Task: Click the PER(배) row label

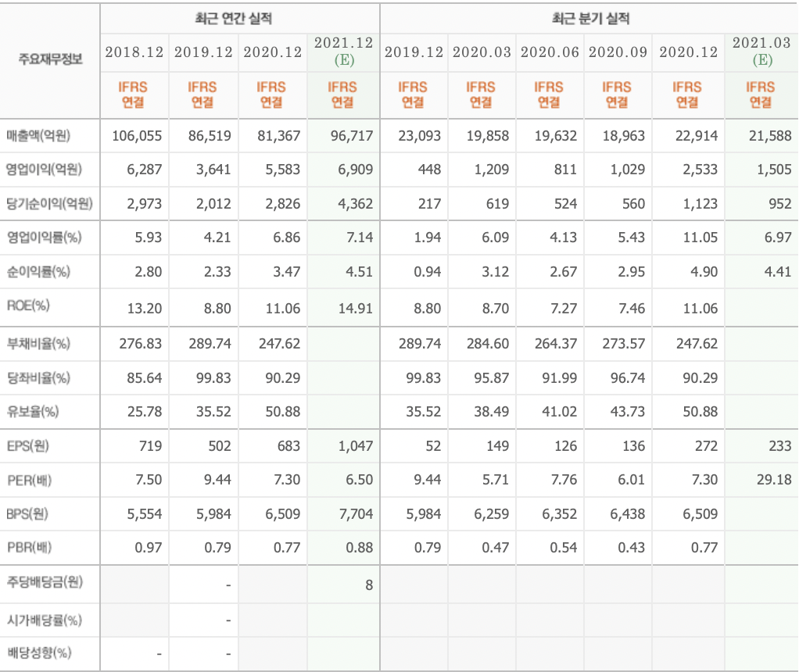Action: (30, 480)
